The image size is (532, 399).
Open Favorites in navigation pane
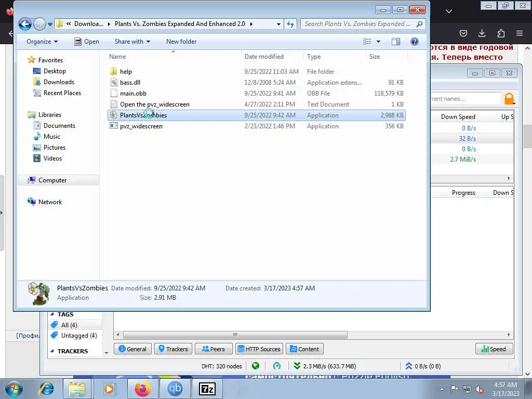tap(50, 60)
